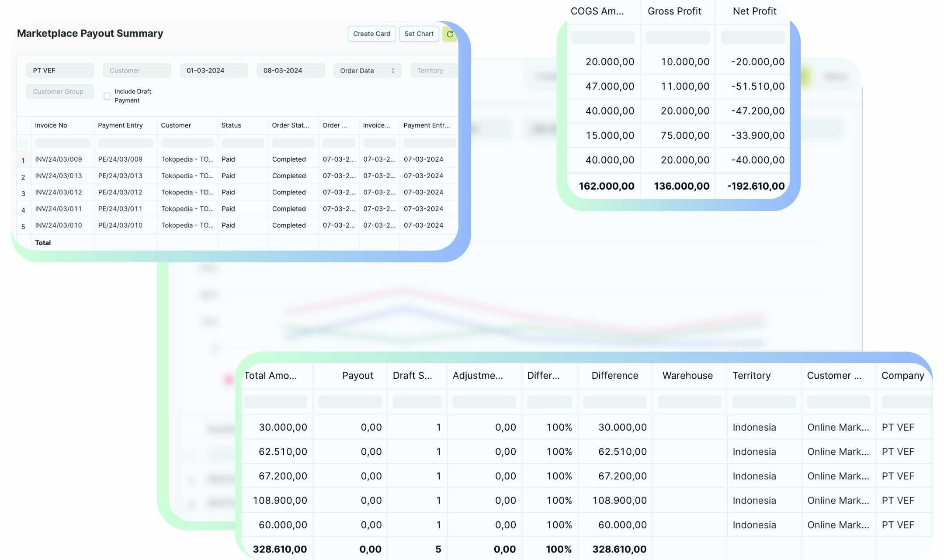Open invoice INV/24/03/009

tap(58, 159)
